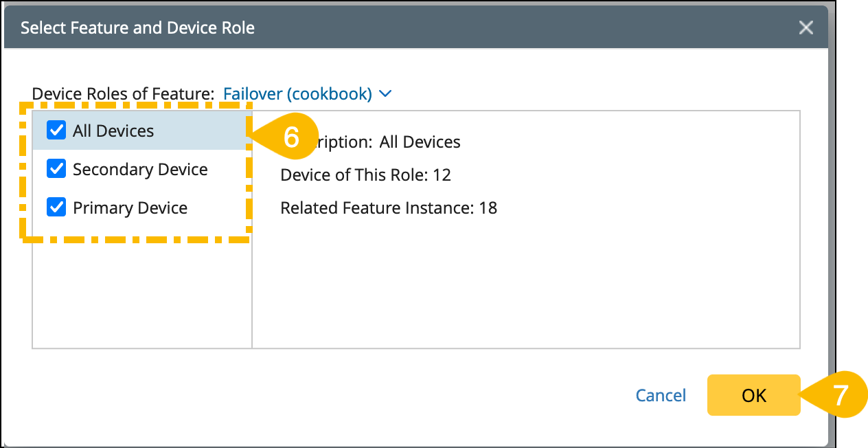Screen dimensions: 868x448
Task: Select the Secondary Device role label
Action: 140,169
